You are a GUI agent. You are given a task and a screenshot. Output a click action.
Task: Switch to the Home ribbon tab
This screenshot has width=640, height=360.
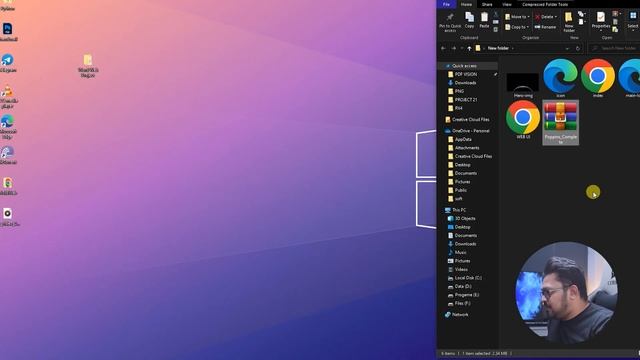[466, 4]
